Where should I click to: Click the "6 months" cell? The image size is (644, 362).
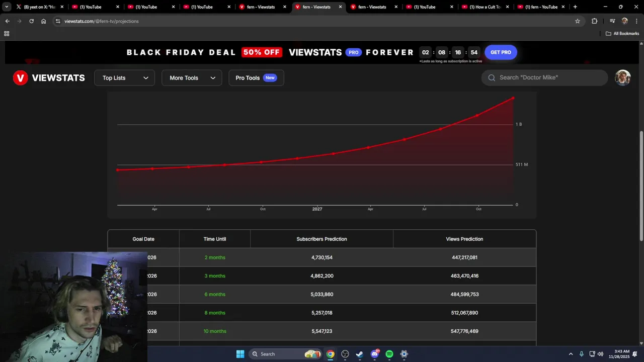pos(215,294)
